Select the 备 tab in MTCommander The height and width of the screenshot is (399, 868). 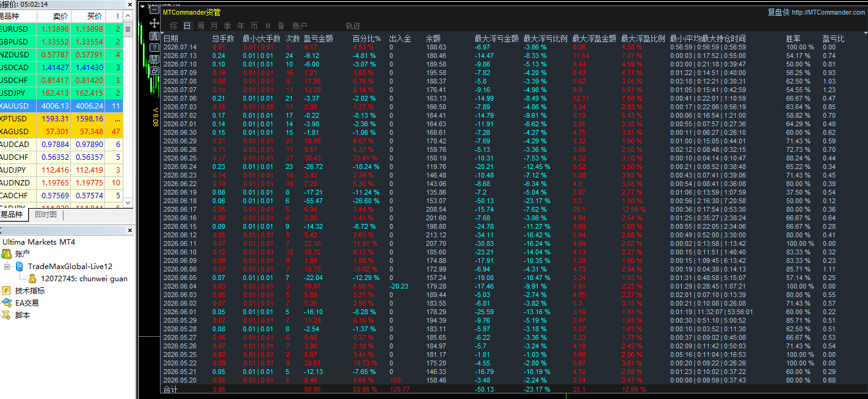coord(281,26)
